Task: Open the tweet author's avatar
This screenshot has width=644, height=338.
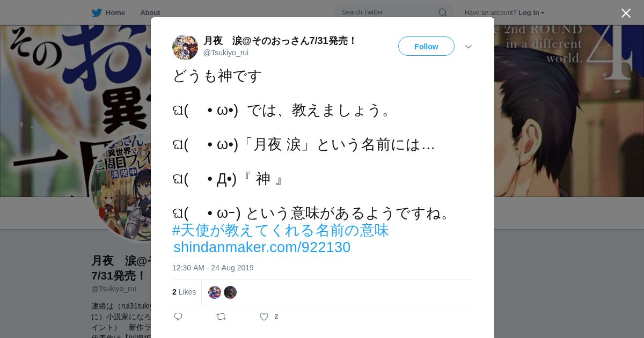Action: click(x=185, y=47)
